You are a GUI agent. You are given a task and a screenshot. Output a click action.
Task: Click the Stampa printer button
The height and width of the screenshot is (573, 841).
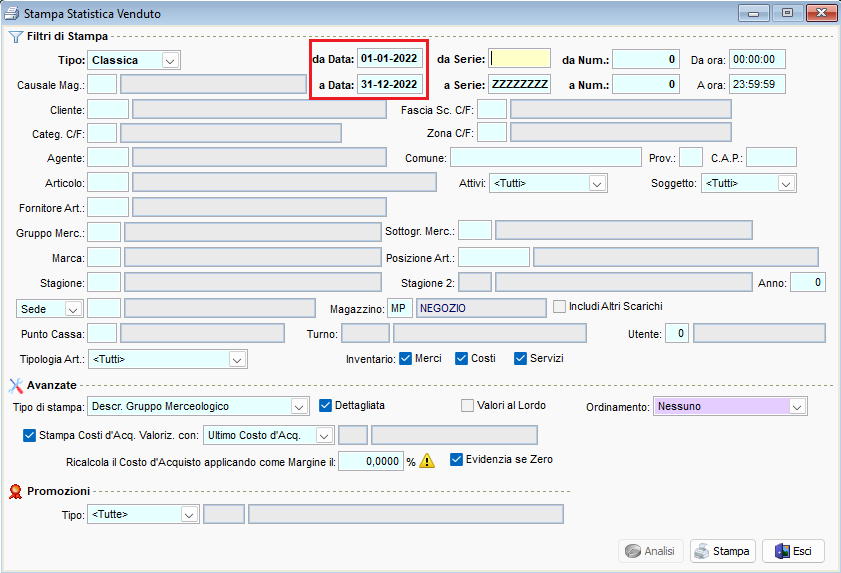click(722, 551)
